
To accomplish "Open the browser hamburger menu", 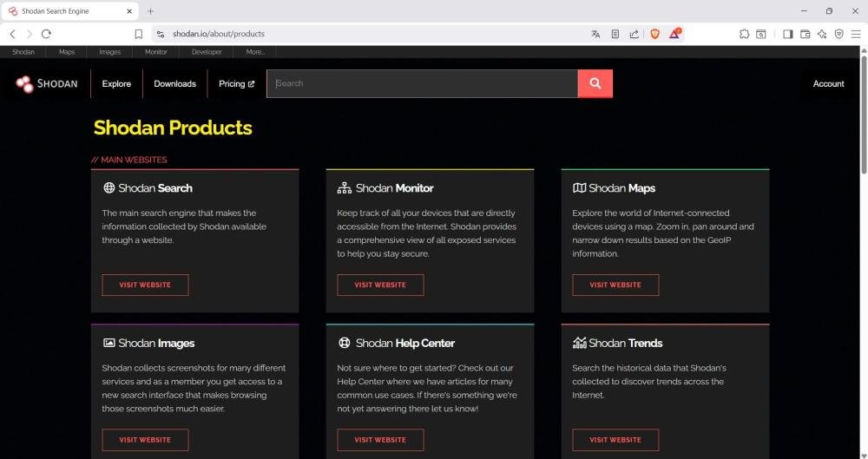I will 856,34.
